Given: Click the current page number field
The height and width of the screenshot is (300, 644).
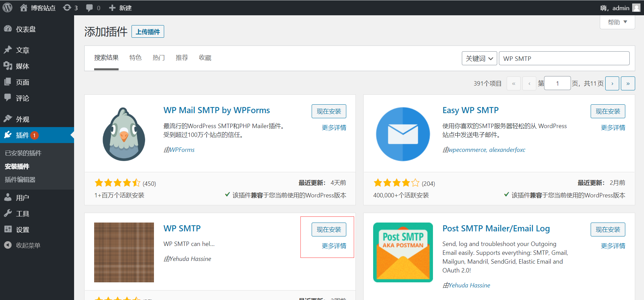Looking at the screenshot, I should tap(557, 83).
